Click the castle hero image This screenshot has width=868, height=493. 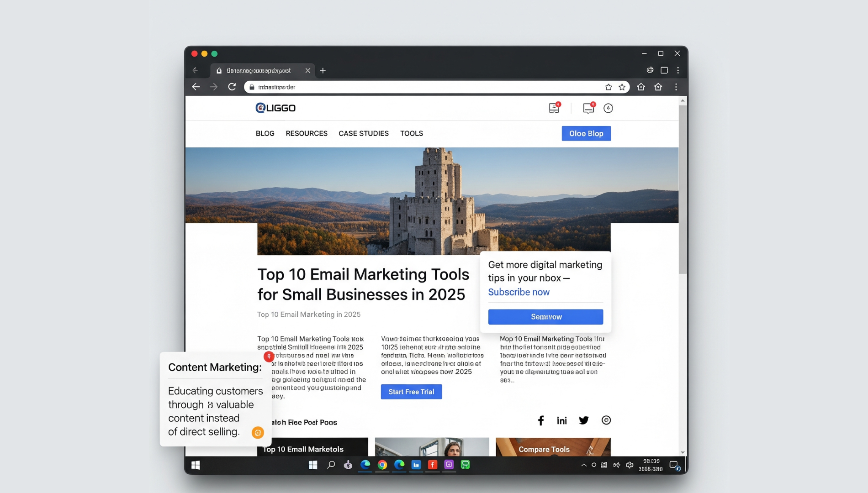point(432,201)
